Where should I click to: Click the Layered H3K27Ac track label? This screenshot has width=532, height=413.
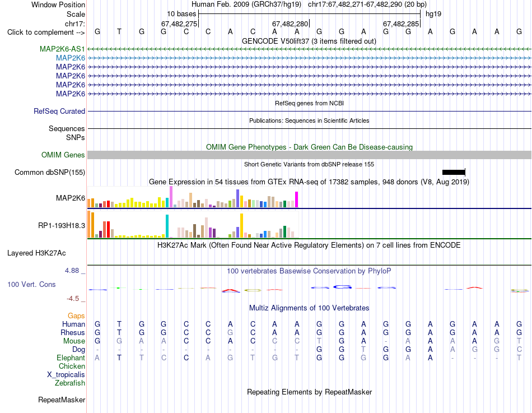(x=36, y=253)
